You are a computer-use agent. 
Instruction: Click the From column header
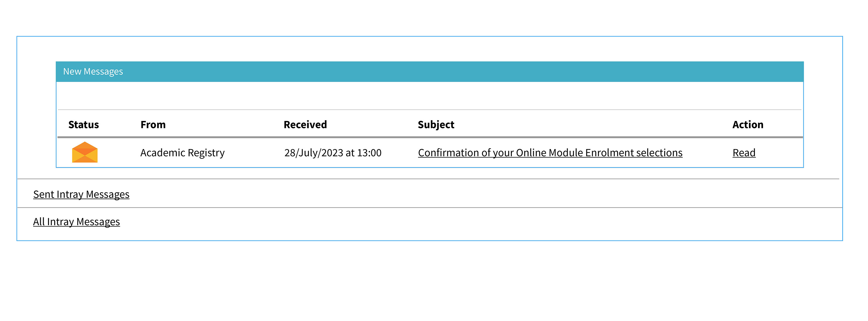153,125
